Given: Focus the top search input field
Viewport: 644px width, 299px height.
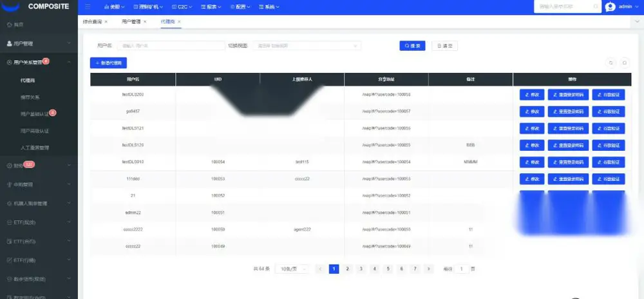Looking at the screenshot, I should pyautogui.click(x=567, y=6).
